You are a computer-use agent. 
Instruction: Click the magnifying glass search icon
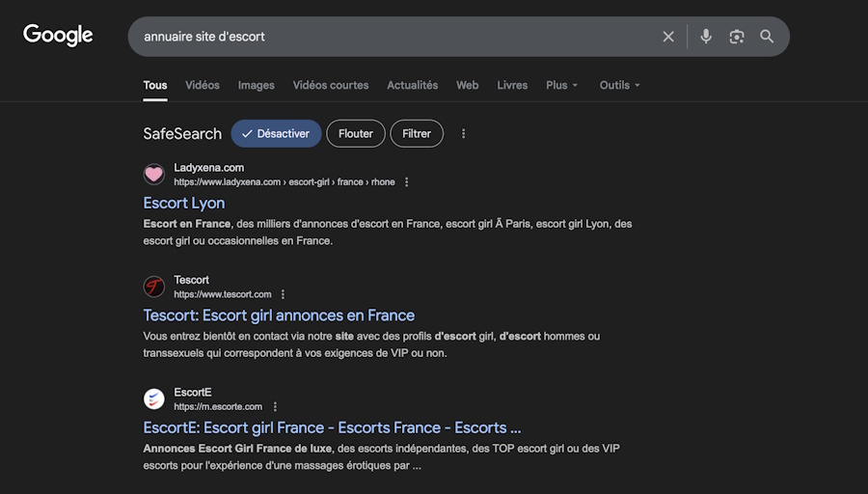(x=767, y=37)
